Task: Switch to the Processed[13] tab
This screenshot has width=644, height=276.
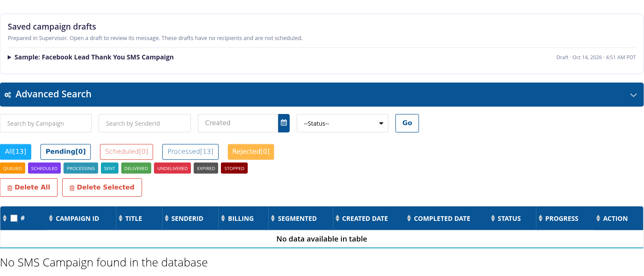Action: point(190,152)
